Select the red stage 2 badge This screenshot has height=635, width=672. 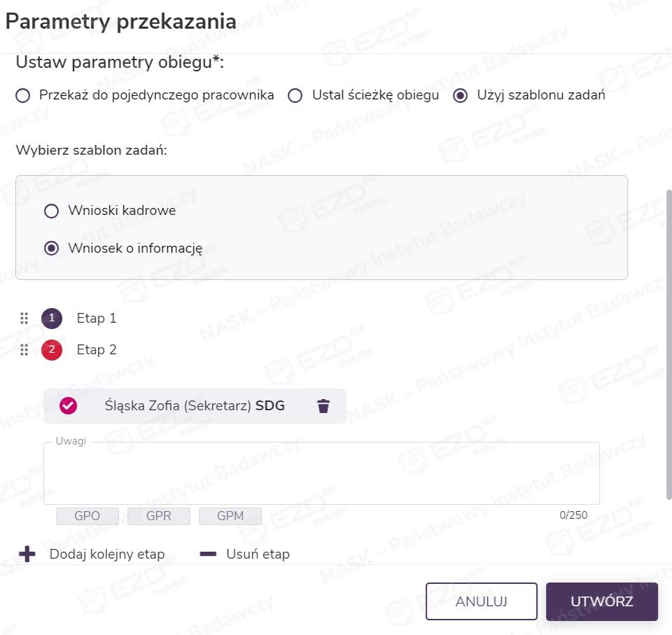coord(52,350)
